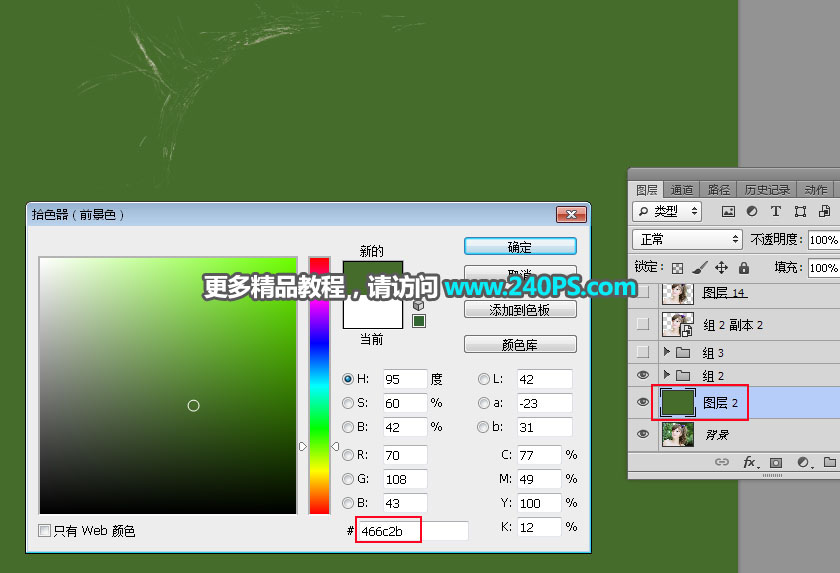Screen dimensions: 840x573
Task: Enable 只有 Web 颜色 checkbox
Action: click(x=44, y=531)
